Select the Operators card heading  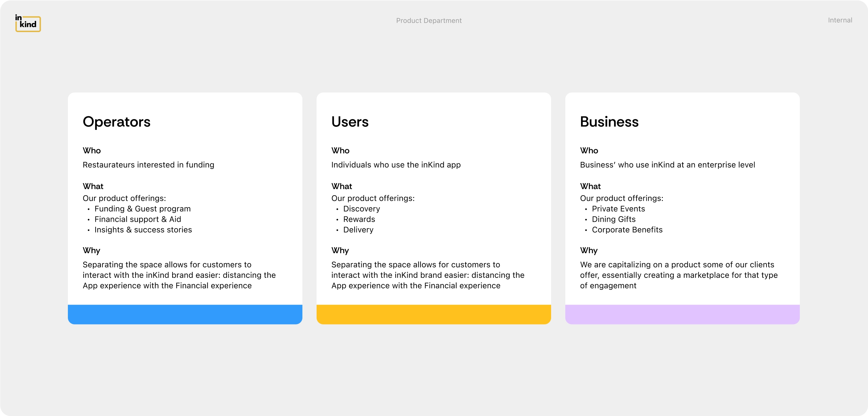pyautogui.click(x=116, y=122)
